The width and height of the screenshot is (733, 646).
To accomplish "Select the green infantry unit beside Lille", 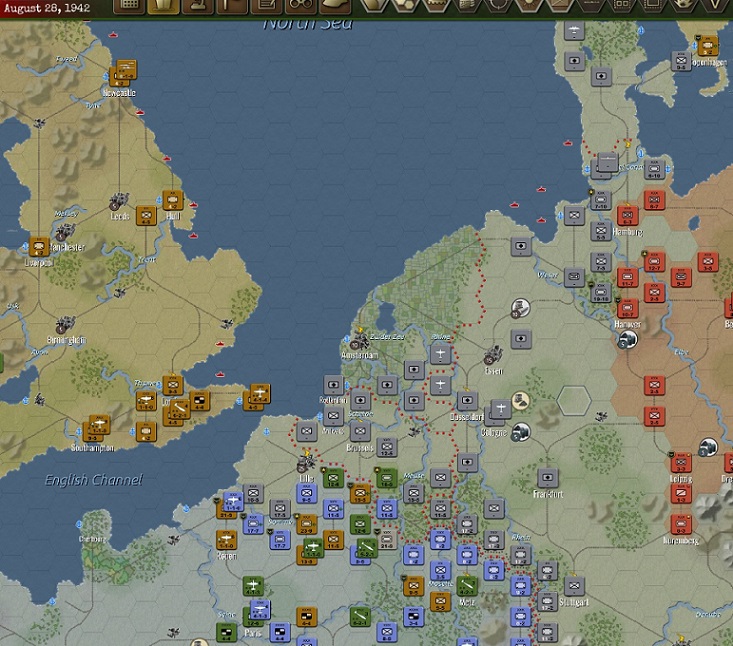I will coord(333,478).
